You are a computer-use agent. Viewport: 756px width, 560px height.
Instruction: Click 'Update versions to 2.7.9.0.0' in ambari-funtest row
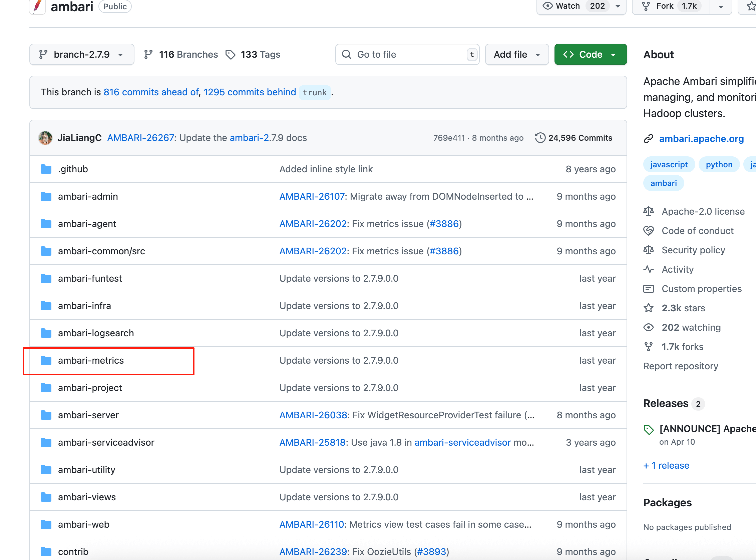coord(339,279)
